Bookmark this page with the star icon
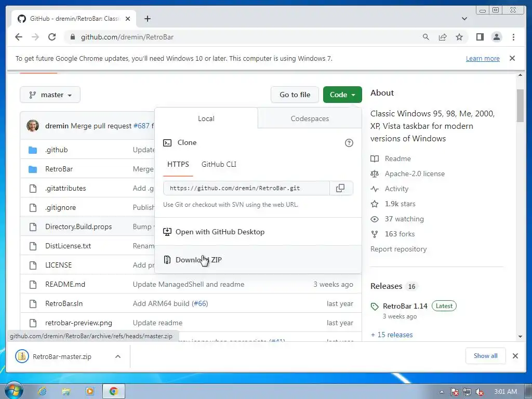532x399 pixels. pos(459,37)
